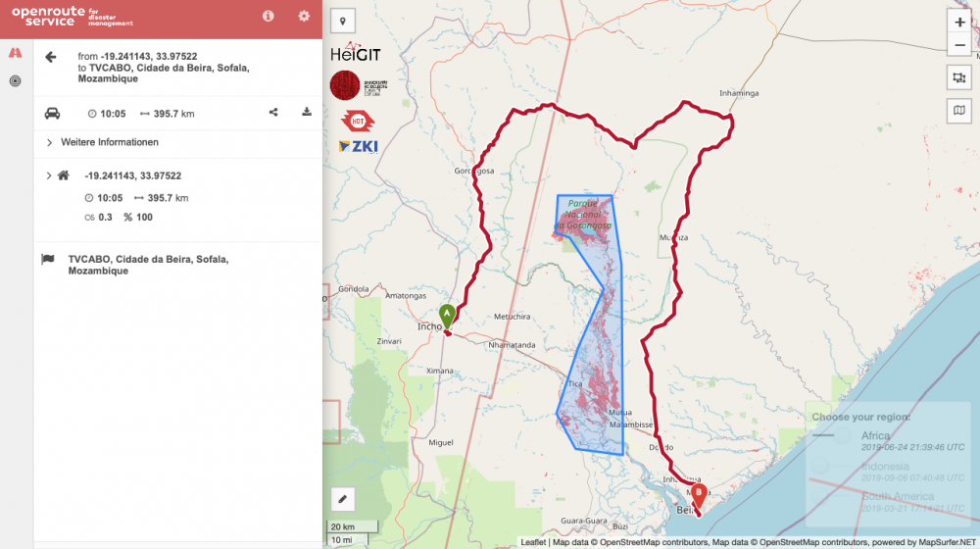Open settings via the gear icon
Image resolution: width=980 pixels, height=549 pixels.
[x=304, y=16]
